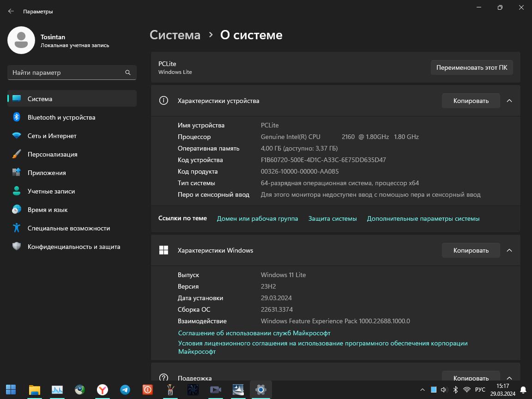Open Время и язык settings
This screenshot has height=399, width=532.
coord(72,210)
